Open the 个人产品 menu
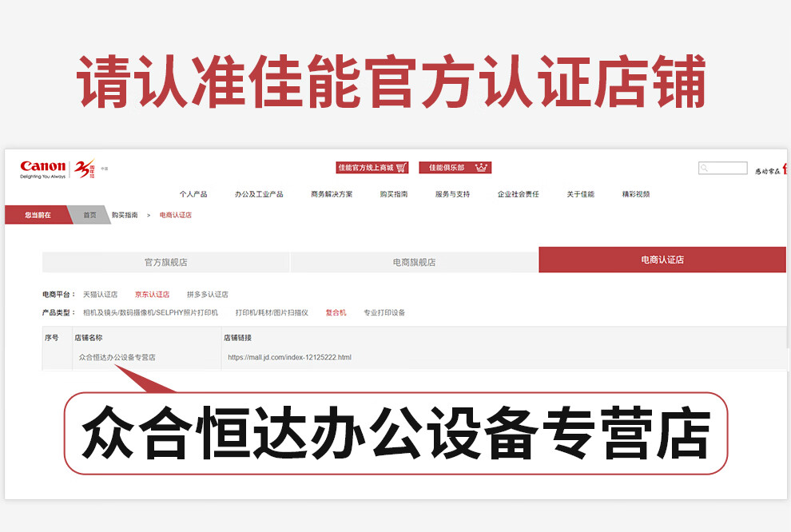Screen dimensions: 791x532 193,194
